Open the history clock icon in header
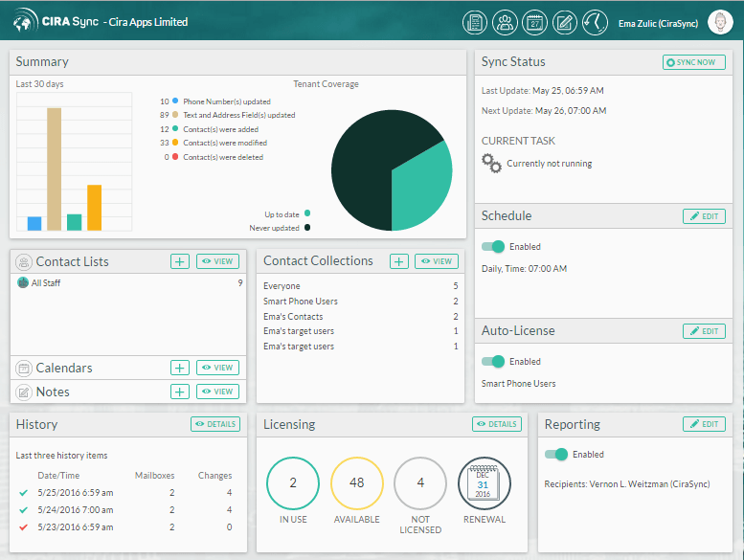This screenshot has width=744, height=560. point(595,21)
